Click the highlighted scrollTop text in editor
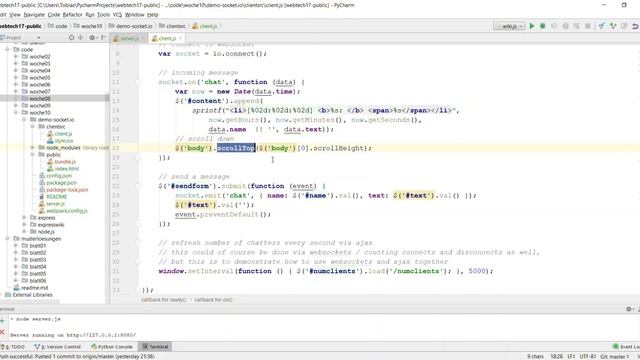640x360 pixels. coord(236,148)
